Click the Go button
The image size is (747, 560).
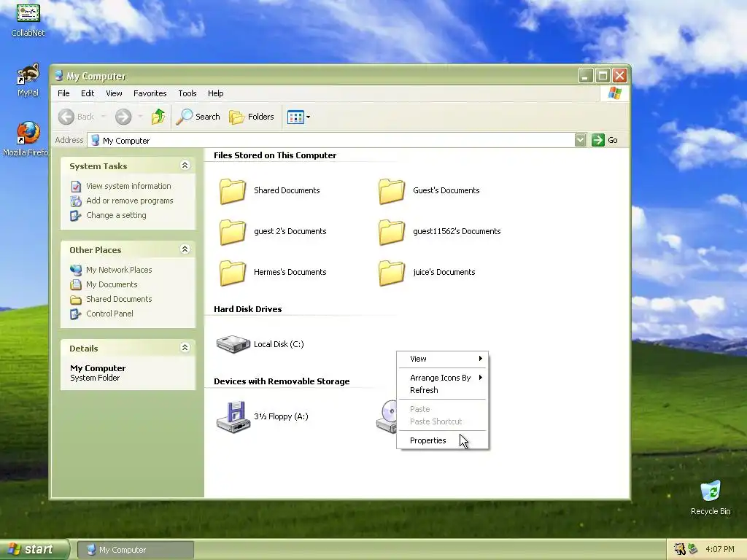pos(605,140)
